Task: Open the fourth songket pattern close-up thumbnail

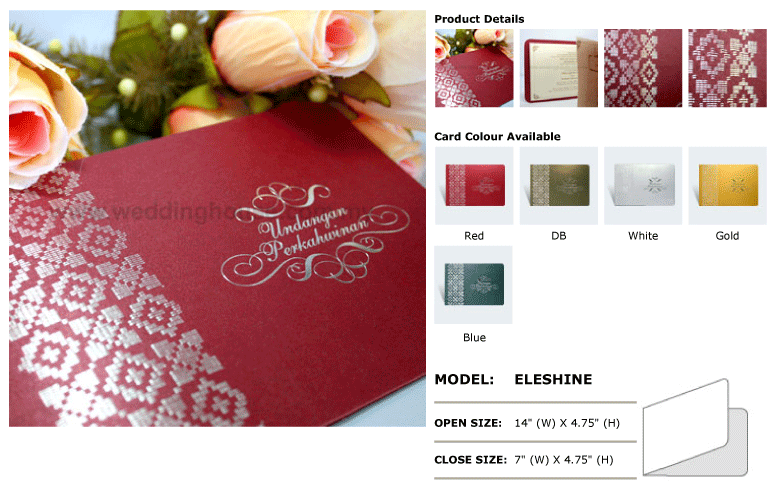Action: [x=728, y=68]
